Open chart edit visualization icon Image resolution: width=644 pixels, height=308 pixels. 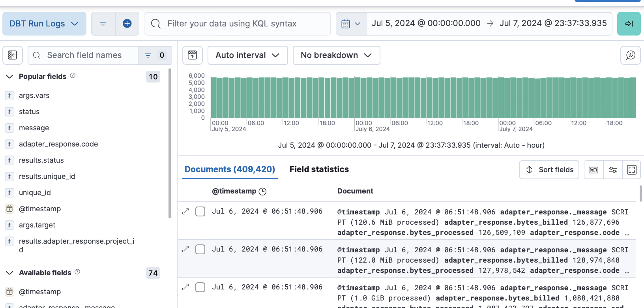[630, 55]
